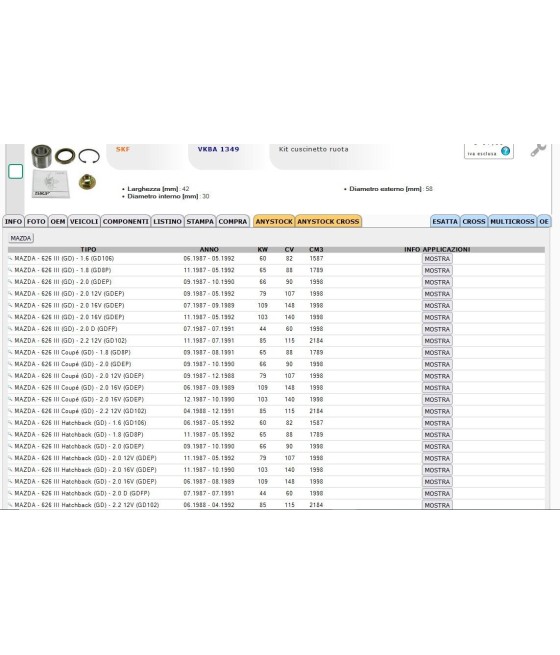Screen dimensions: 560x655
Task: Expand the 626 III Hatchback 1.6 (GD106) row arrow
Action: coord(10,423)
